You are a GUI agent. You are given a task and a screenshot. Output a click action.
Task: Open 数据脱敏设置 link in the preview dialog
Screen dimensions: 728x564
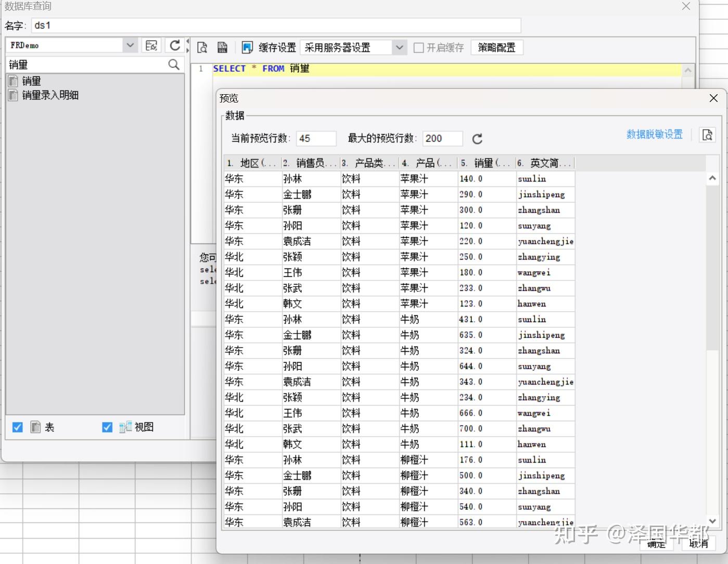(654, 134)
